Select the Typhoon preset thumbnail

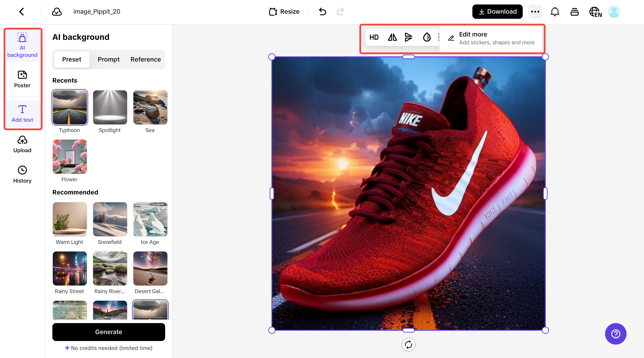point(70,107)
